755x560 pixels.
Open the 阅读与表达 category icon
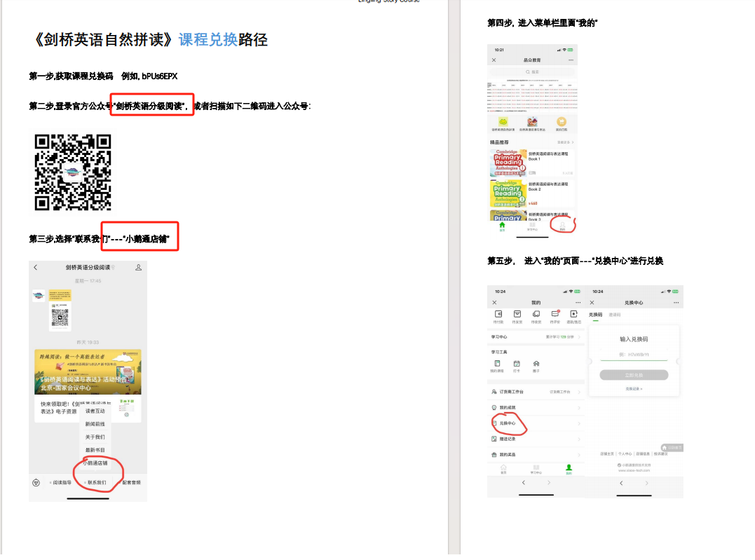tap(532, 123)
